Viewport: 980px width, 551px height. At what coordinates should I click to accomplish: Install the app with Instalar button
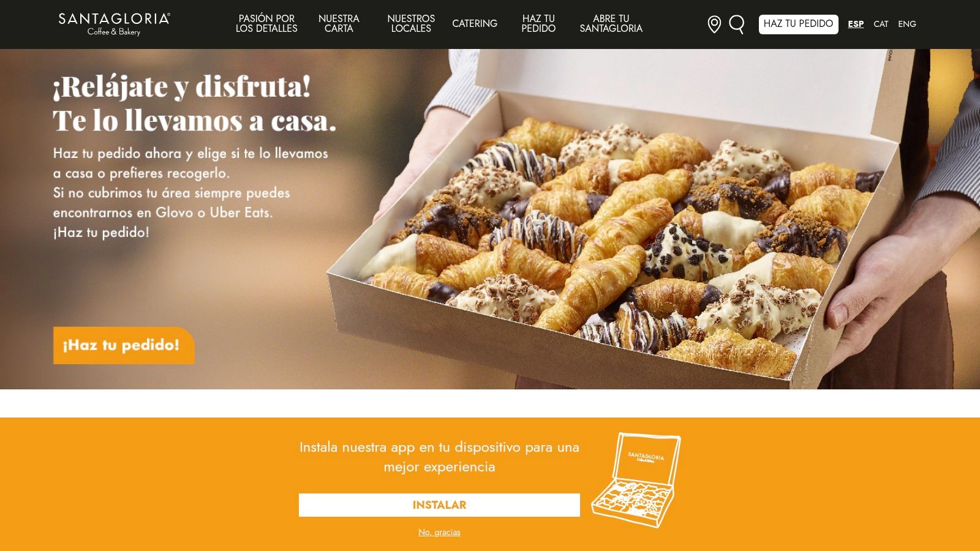pyautogui.click(x=439, y=505)
